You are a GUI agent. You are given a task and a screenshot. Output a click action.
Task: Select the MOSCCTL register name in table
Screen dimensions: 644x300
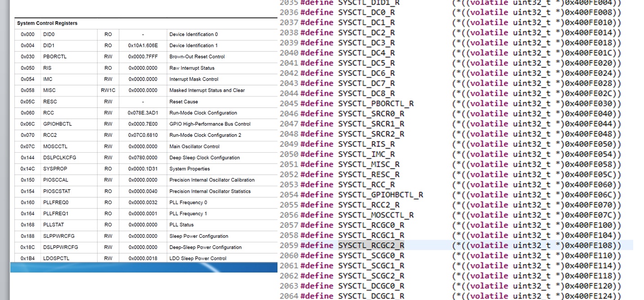(x=55, y=146)
